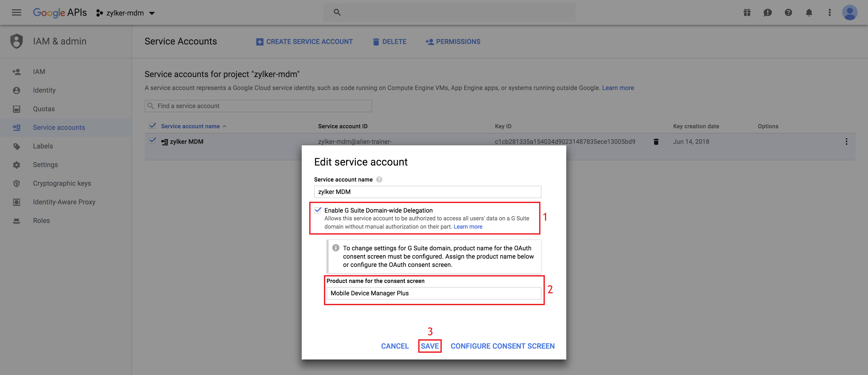
Task: Click CANCEL in the dialog
Action: click(394, 346)
